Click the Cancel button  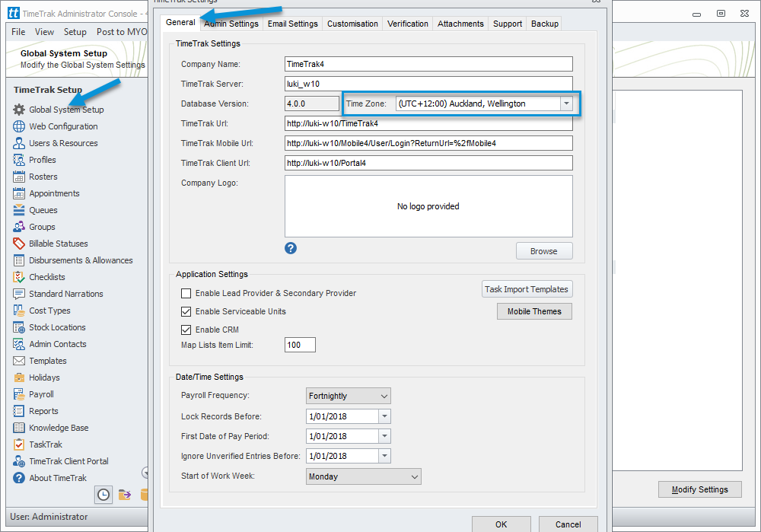click(568, 524)
